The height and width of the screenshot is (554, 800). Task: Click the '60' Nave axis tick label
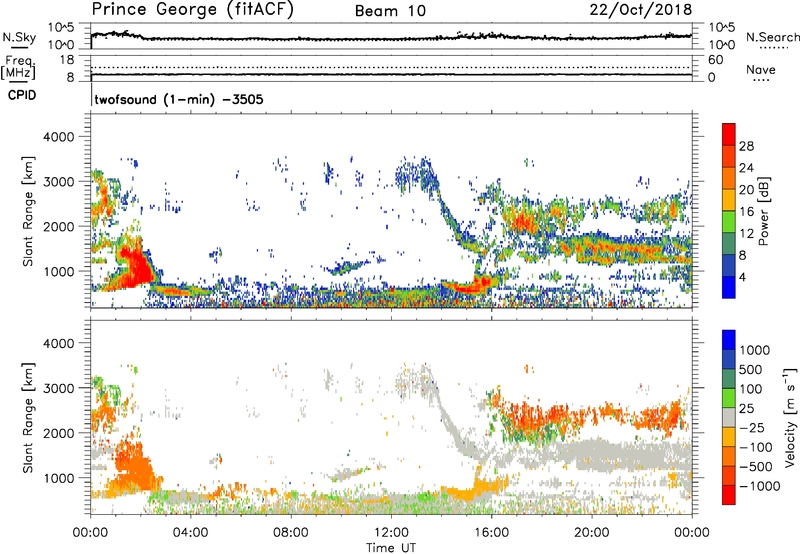tap(716, 60)
